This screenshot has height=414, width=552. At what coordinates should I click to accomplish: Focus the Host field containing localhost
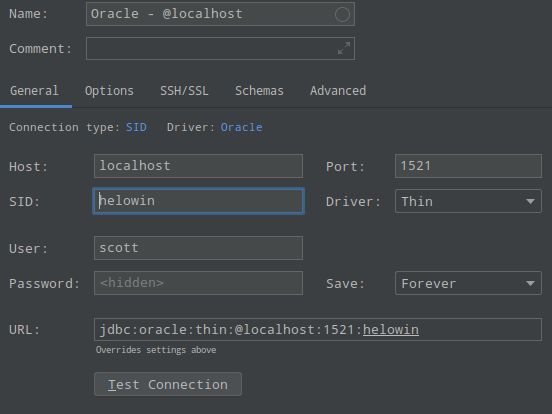tap(198, 166)
